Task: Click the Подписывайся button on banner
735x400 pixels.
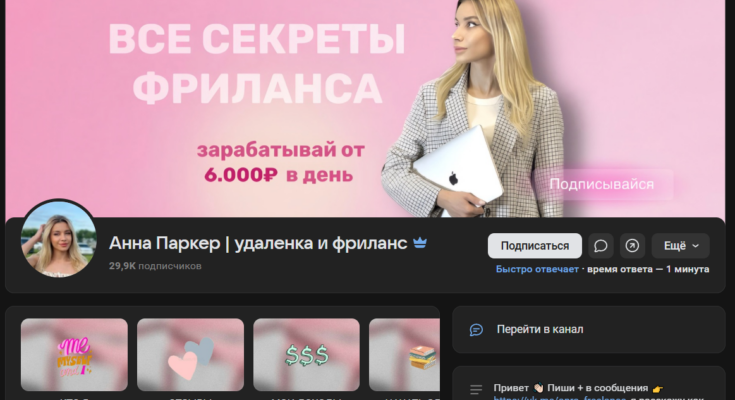Action: [602, 184]
